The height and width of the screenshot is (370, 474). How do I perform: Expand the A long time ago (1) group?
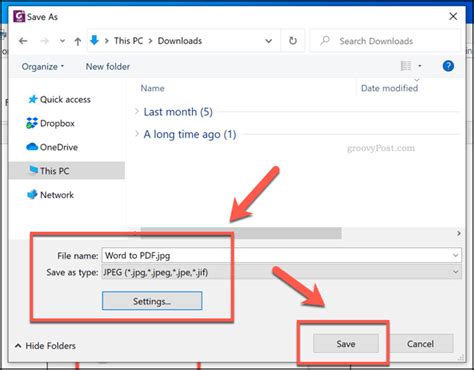[137, 134]
